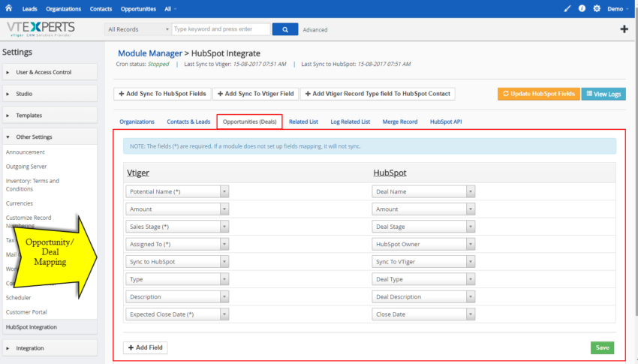This screenshot has width=638, height=364.
Task: Open the settings gear icon
Action: click(597, 8)
